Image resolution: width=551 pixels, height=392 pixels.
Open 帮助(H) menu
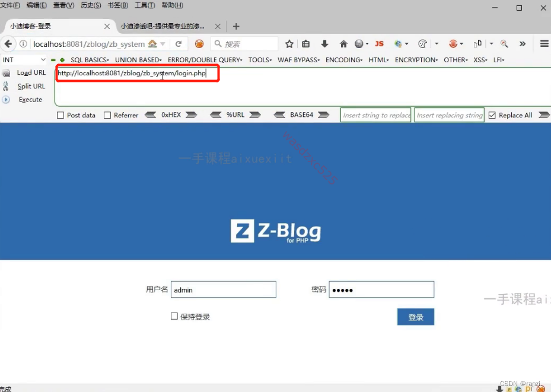(172, 5)
